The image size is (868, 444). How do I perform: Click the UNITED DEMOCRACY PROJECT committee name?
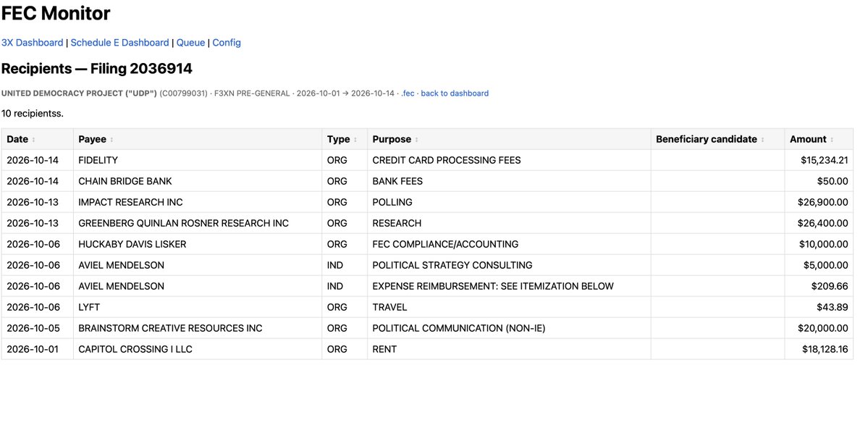point(79,93)
